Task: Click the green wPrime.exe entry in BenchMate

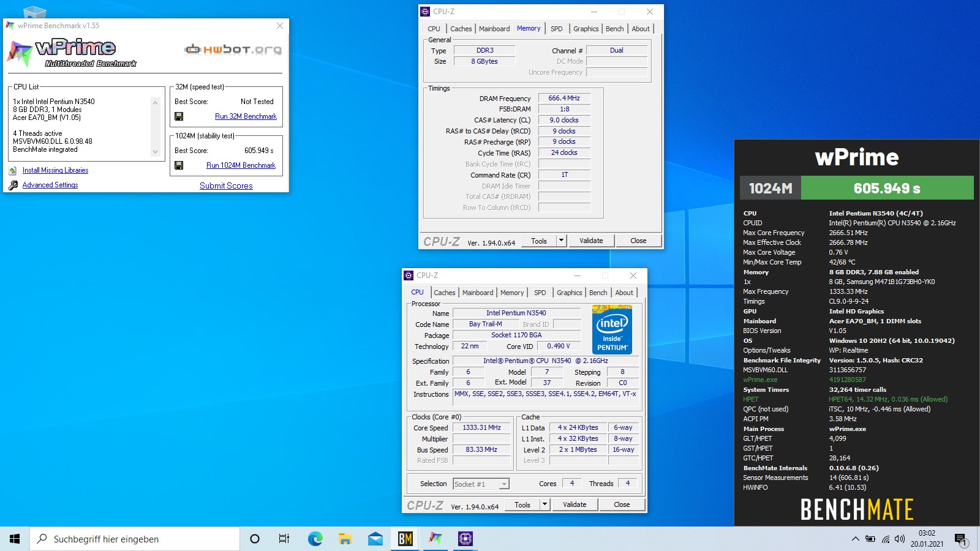Action: tap(760, 380)
